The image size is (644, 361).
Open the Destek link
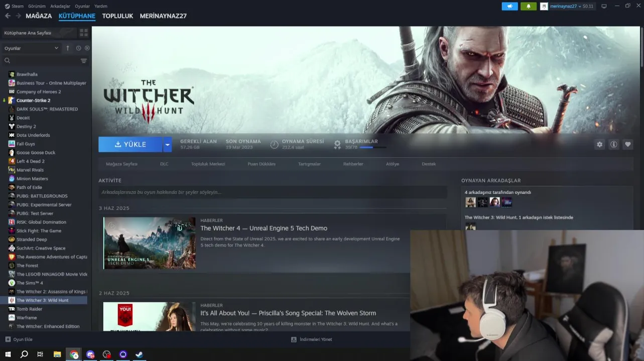[x=429, y=164]
